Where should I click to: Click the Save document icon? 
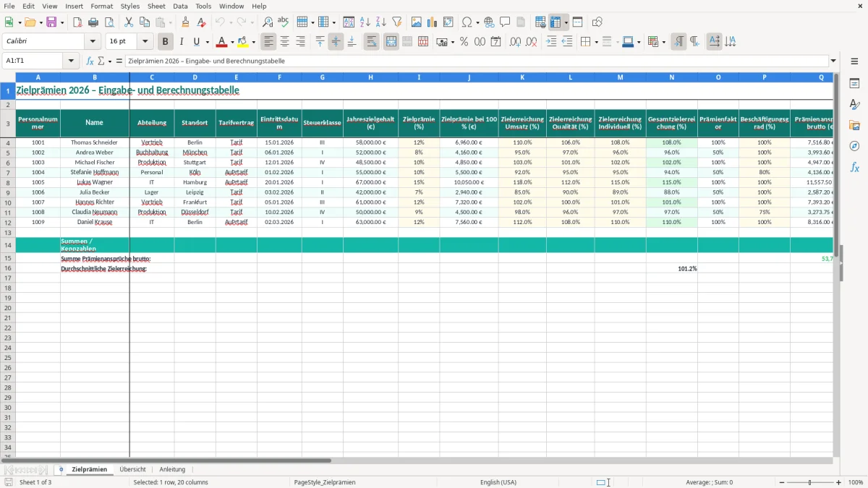[x=51, y=22]
